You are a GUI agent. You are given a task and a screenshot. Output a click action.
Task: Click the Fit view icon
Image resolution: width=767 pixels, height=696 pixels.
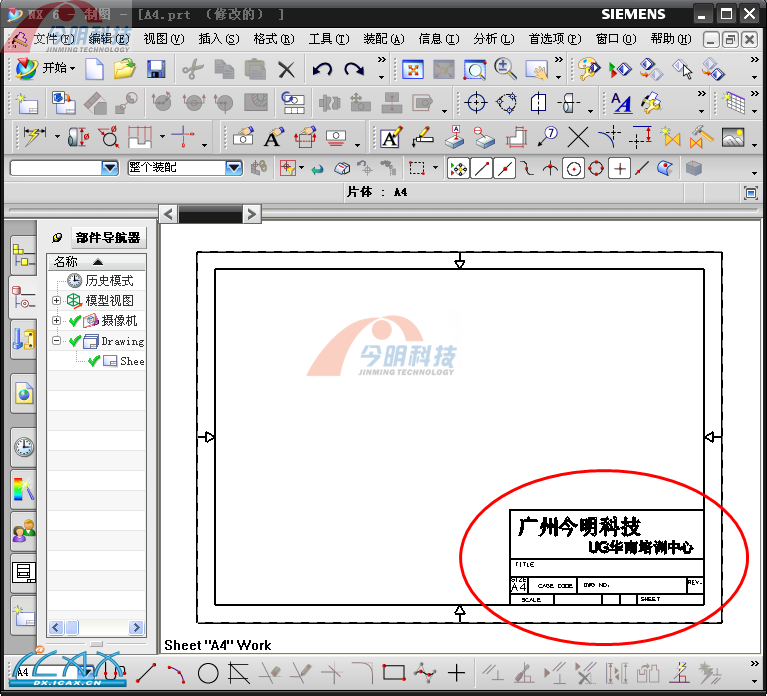tap(413, 70)
